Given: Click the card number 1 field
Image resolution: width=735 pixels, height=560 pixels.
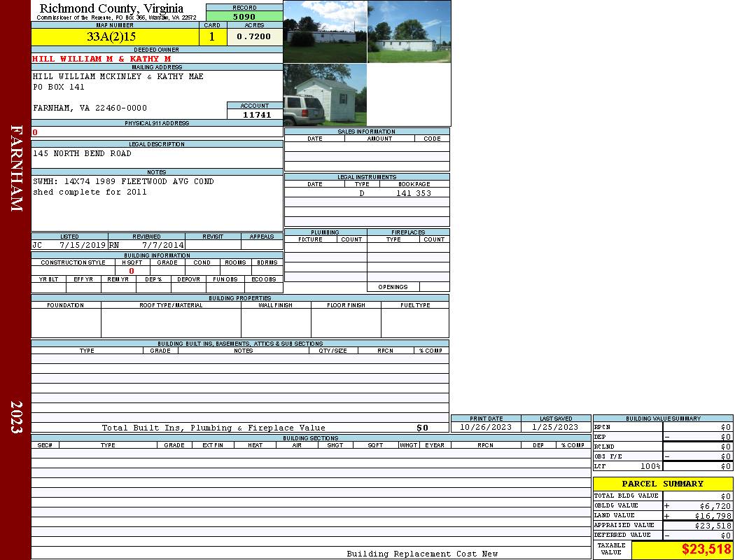Looking at the screenshot, I should 212,37.
